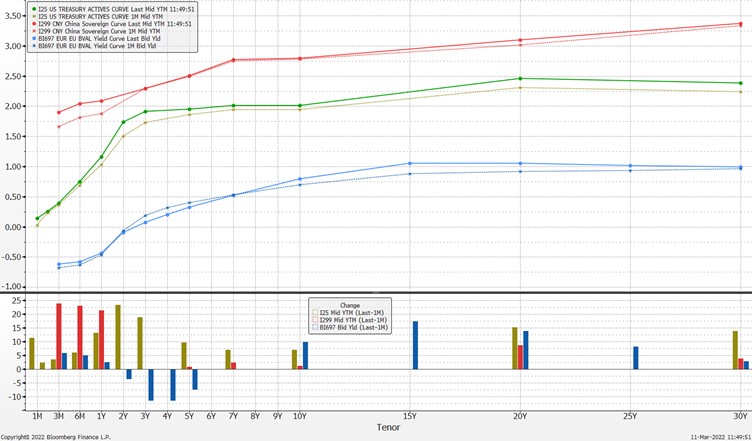Click the red China Sovereign data point at 20Y

tap(520, 40)
